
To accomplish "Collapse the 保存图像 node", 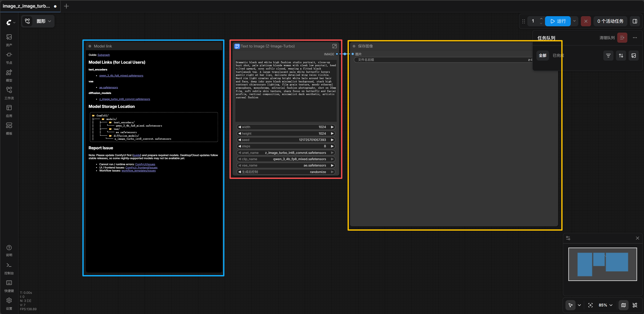I will pyautogui.click(x=354, y=46).
